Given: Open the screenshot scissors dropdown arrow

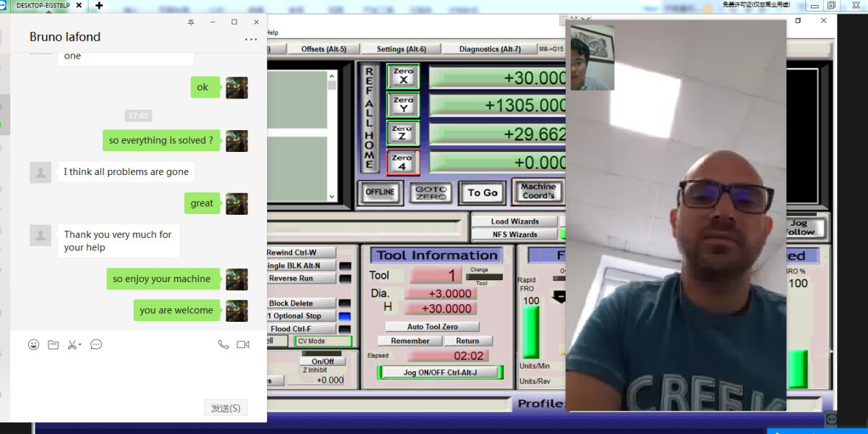Looking at the screenshot, I should [80, 345].
